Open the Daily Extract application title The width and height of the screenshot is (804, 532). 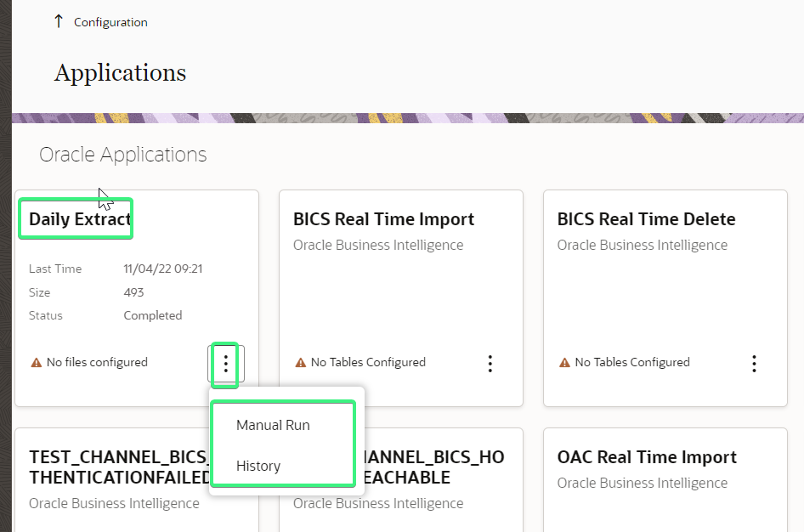[x=73, y=219]
